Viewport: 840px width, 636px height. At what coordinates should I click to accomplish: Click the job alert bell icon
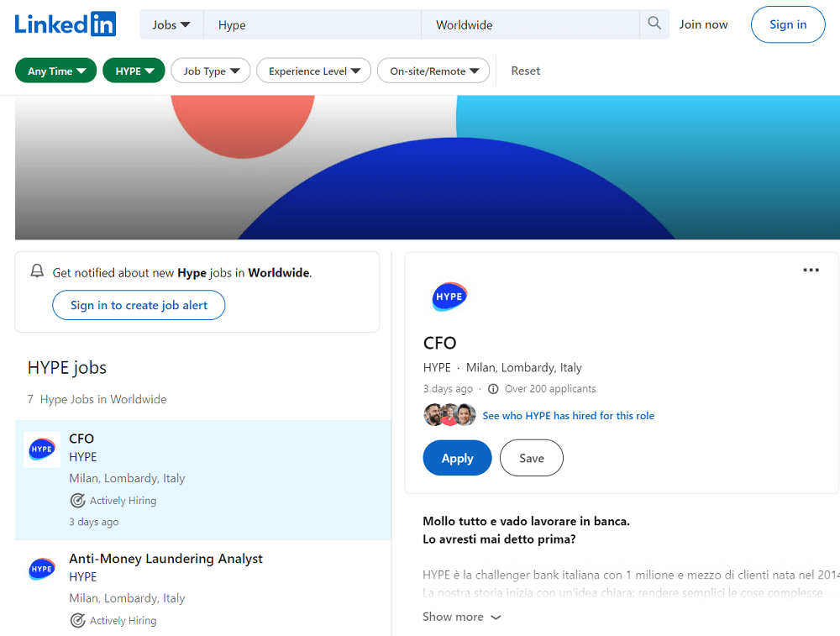37,271
